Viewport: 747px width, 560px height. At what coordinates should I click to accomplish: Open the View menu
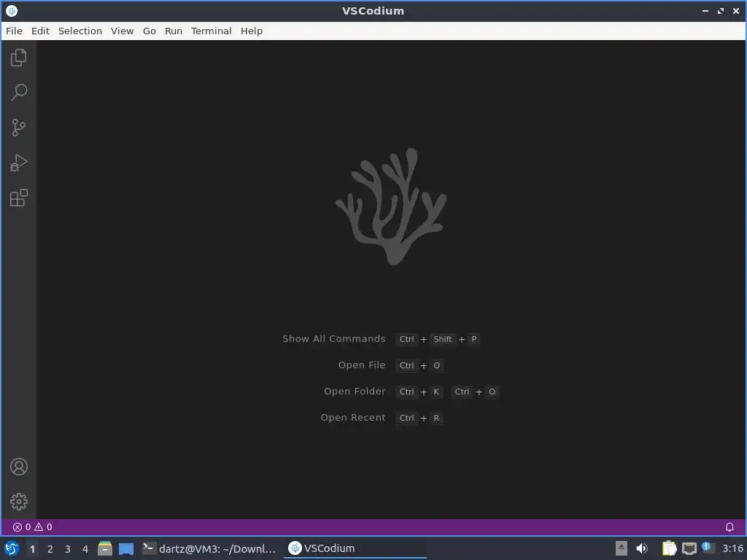click(122, 31)
